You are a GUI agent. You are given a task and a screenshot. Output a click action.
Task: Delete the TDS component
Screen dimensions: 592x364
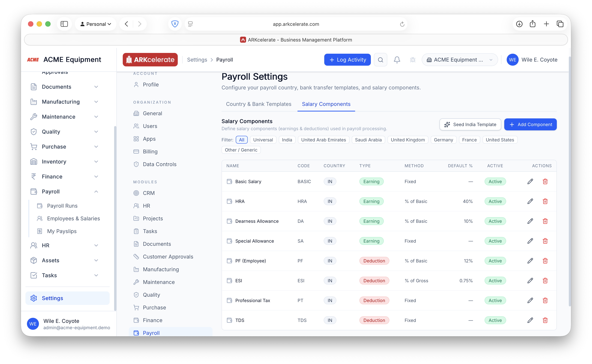[545, 320]
